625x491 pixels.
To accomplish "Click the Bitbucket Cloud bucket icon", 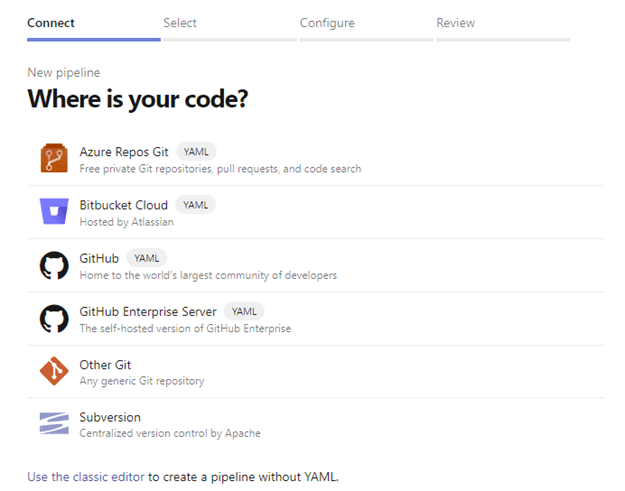I will point(53,212).
